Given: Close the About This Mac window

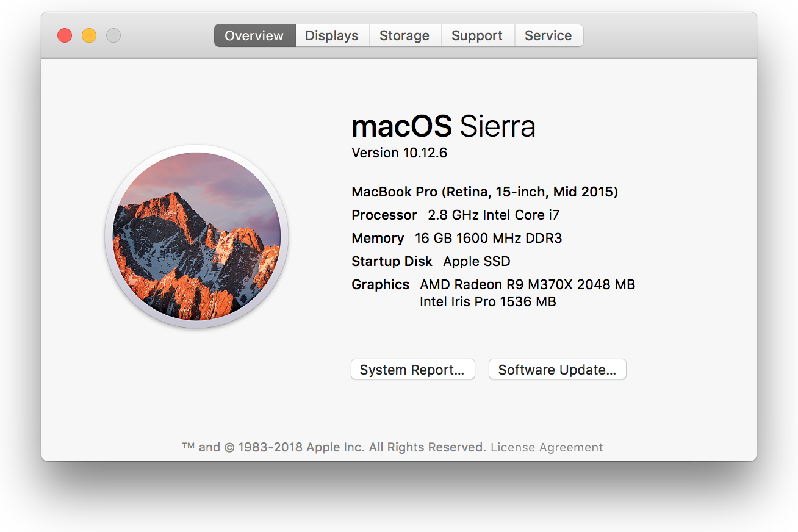Looking at the screenshot, I should (65, 35).
